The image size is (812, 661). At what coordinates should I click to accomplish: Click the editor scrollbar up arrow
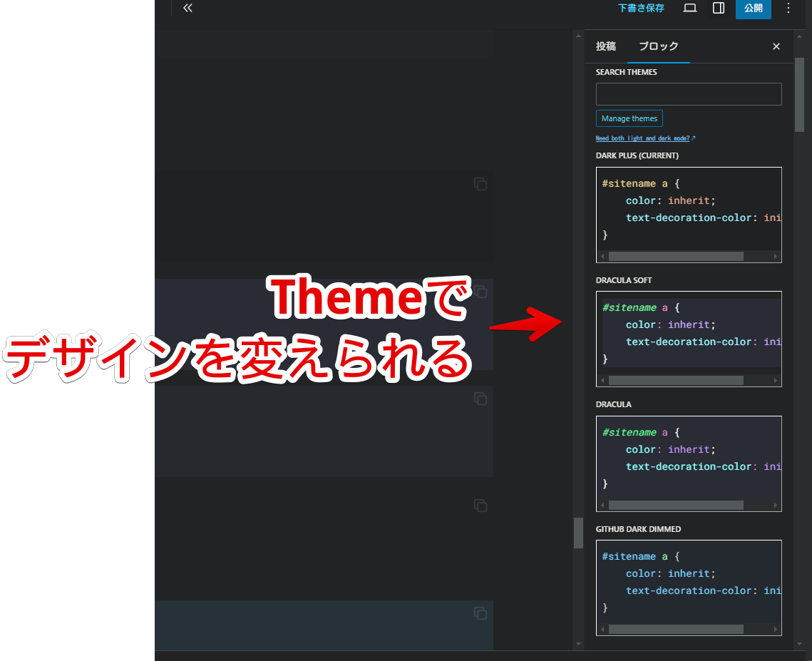(578, 36)
